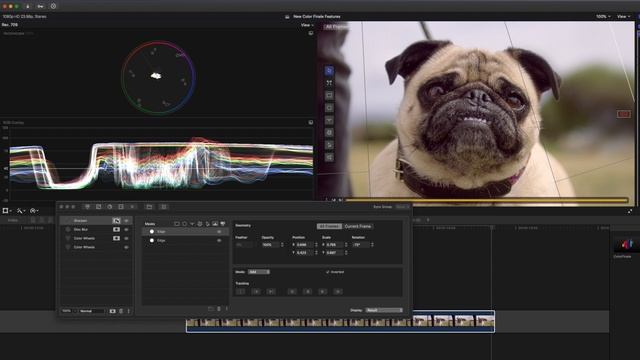Image resolution: width=640 pixels, height=360 pixels.
Task: Open the tools dropdown next to clip appearance
Action: (21, 211)
